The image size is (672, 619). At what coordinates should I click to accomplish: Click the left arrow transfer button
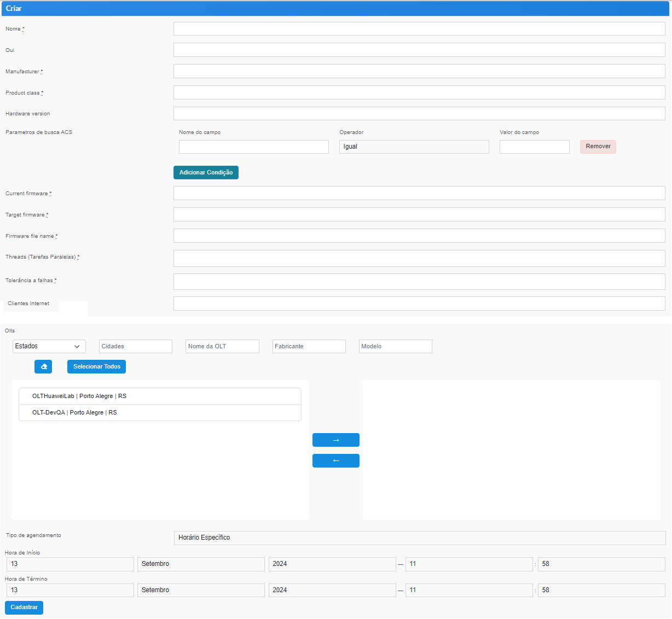[335, 461]
